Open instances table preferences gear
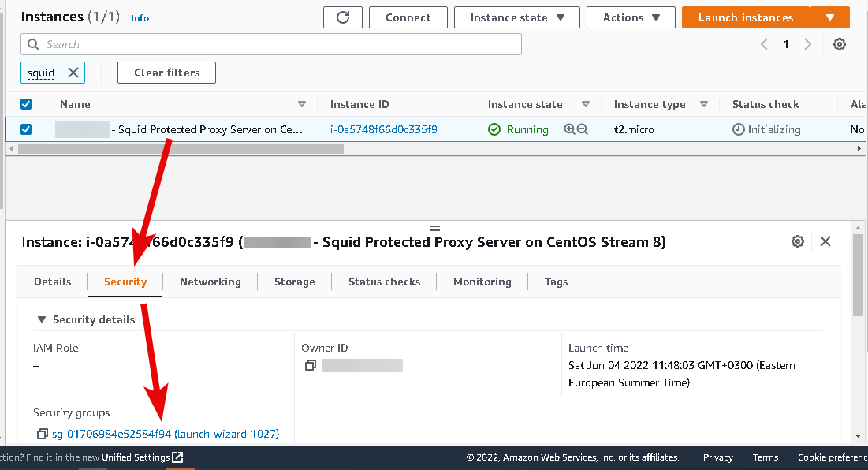This screenshot has height=470, width=868. tap(839, 44)
